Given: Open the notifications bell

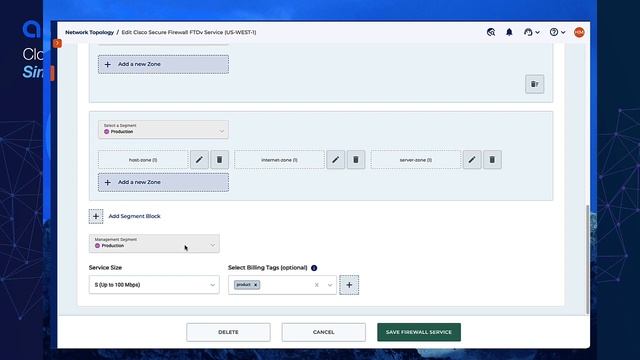Looking at the screenshot, I should [x=509, y=32].
